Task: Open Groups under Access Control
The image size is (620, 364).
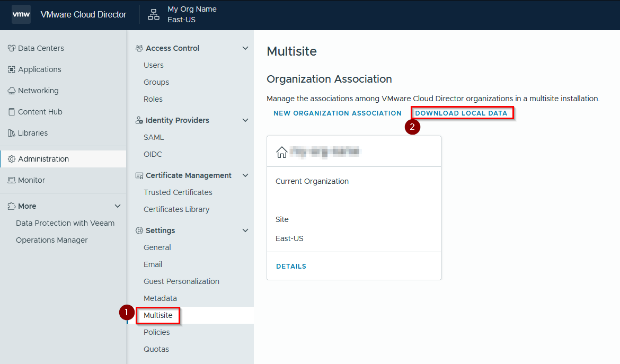Action: (x=156, y=82)
